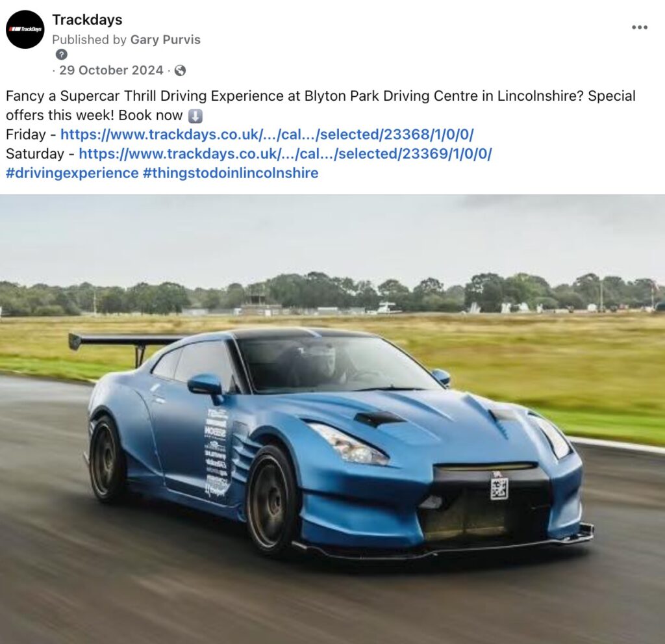The image size is (665, 644).
Task: Click the question mark info icon
Action: pos(62,55)
